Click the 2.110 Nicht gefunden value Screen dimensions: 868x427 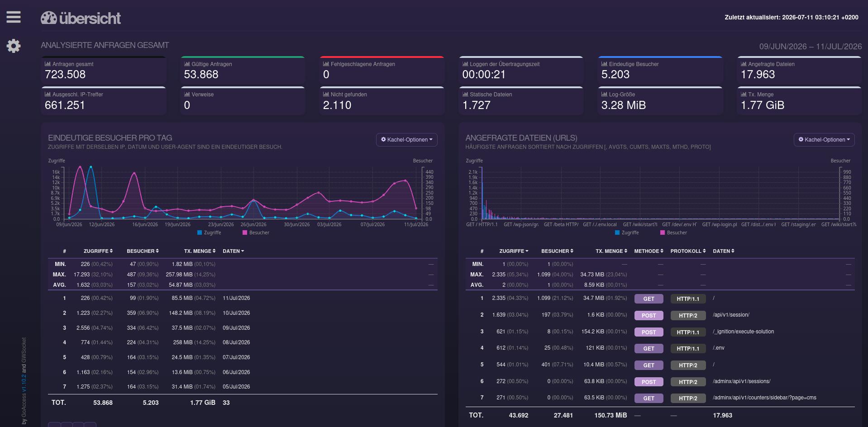click(337, 105)
